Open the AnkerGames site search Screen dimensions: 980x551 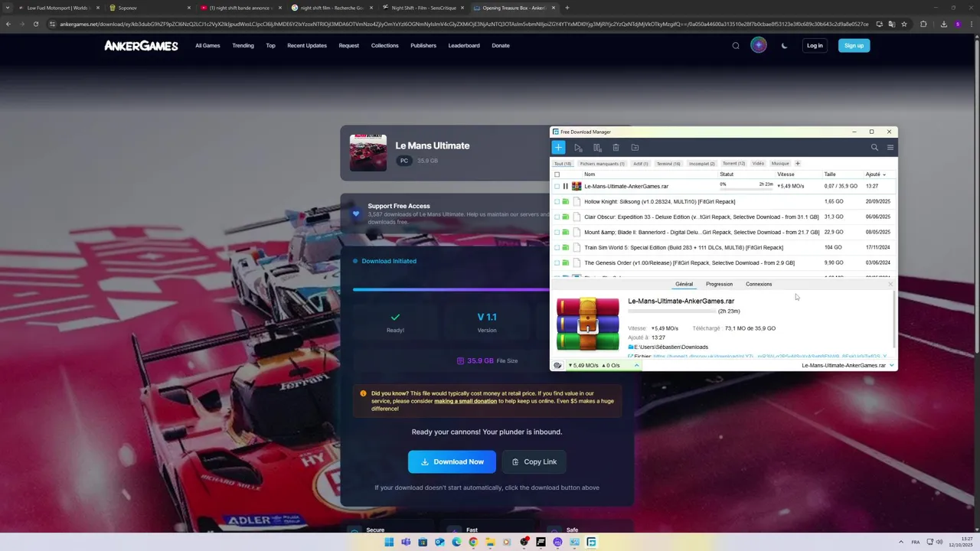[736, 46]
